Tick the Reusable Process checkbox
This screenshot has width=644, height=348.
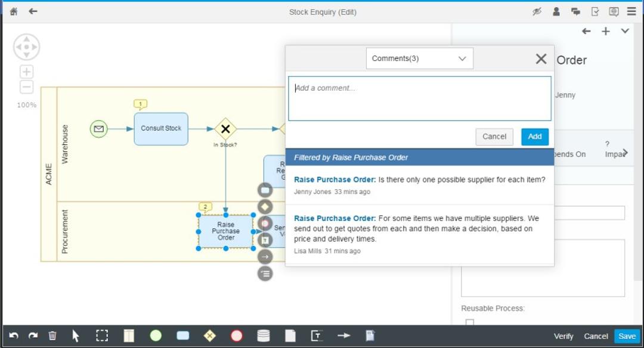[x=470, y=322]
